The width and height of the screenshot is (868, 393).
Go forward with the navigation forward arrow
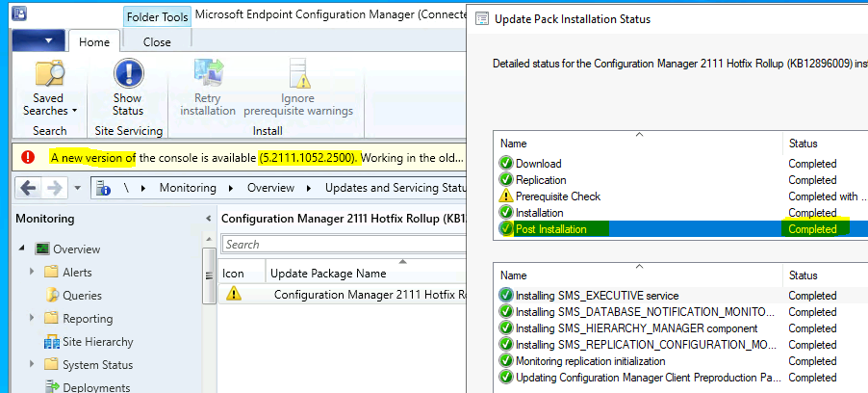55,188
